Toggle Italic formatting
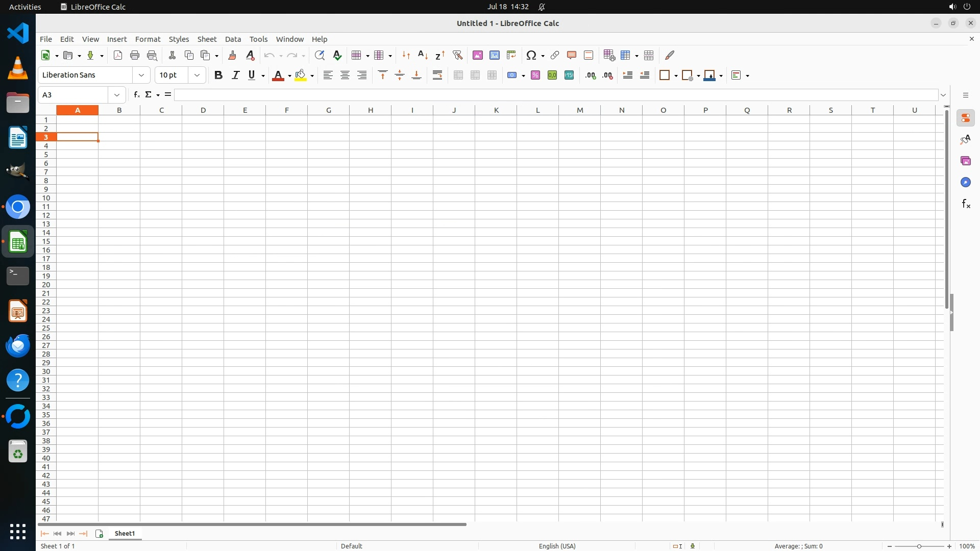980x551 pixels. click(235, 75)
